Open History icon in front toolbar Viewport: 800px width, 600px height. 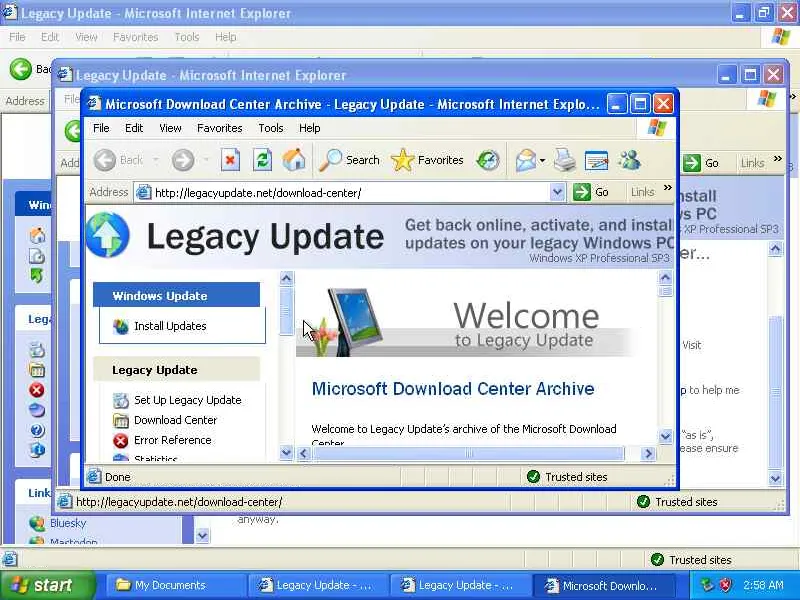[488, 161]
